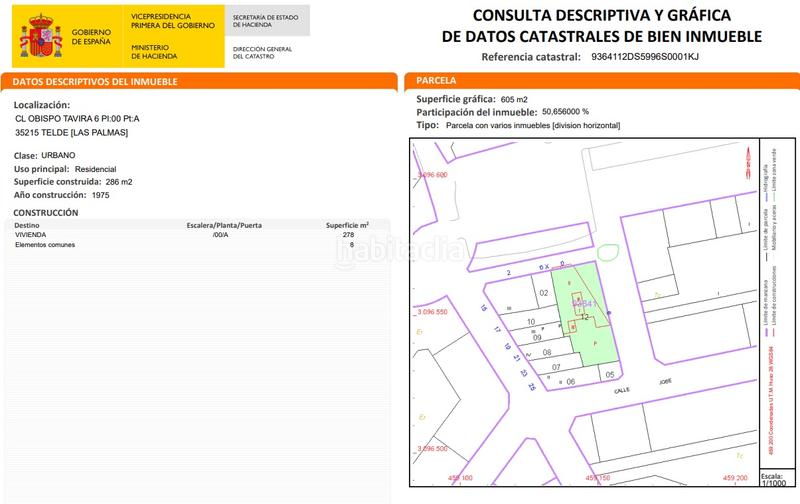Select address 'CL OBISPO TAVIRA 6 Pl:00 Pt:A'

coord(77,118)
